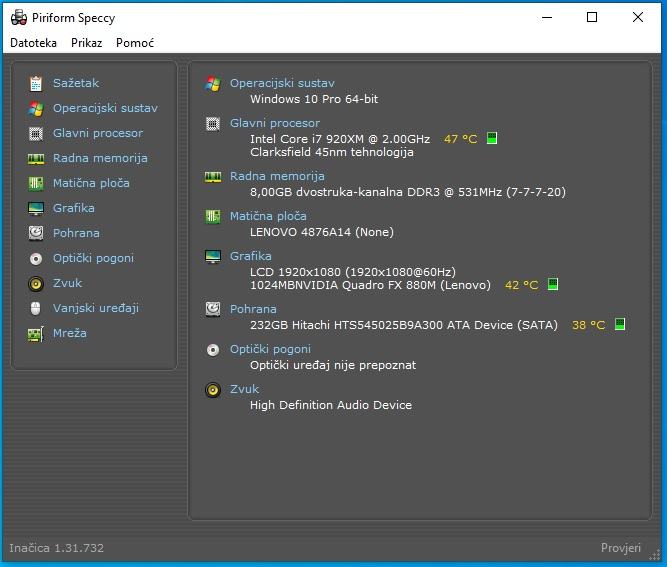Click the Zvuk speaker icon in sidebar
The height and width of the screenshot is (567, 667).
pyautogui.click(x=36, y=283)
